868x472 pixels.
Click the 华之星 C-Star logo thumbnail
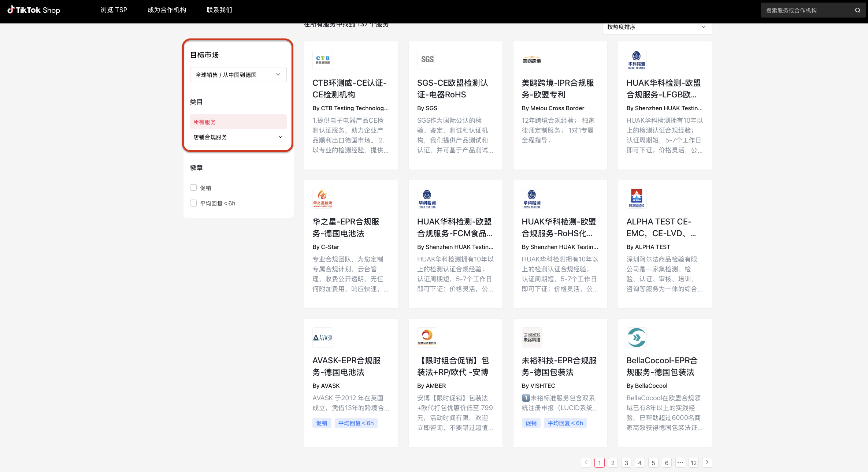(322, 198)
